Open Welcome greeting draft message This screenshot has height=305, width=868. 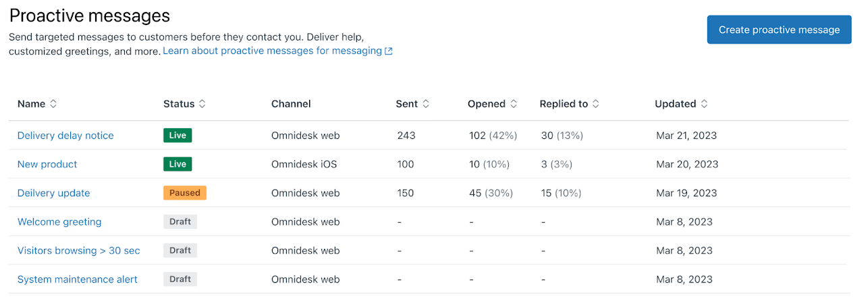click(x=59, y=222)
